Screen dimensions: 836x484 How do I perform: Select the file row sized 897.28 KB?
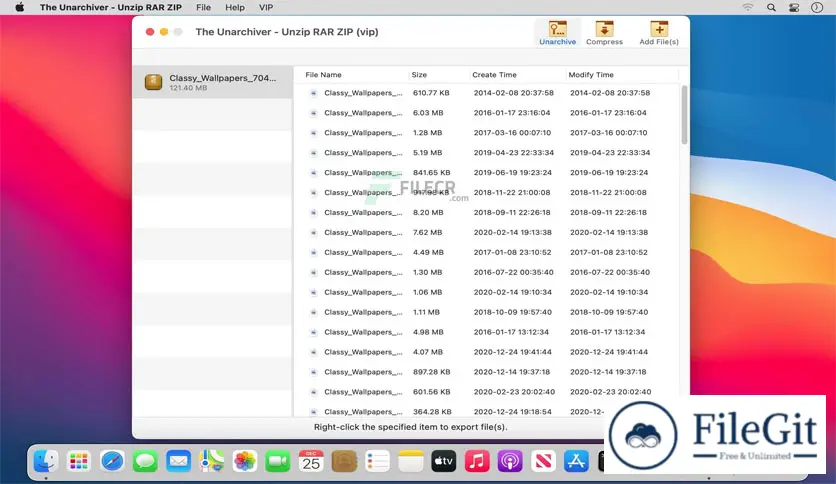[x=487, y=372]
